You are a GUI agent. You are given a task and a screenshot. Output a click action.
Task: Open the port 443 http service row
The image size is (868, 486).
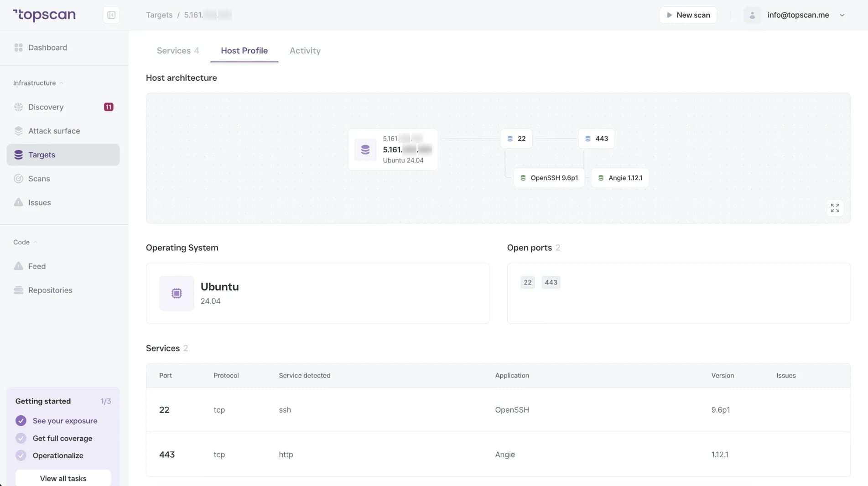(x=498, y=455)
